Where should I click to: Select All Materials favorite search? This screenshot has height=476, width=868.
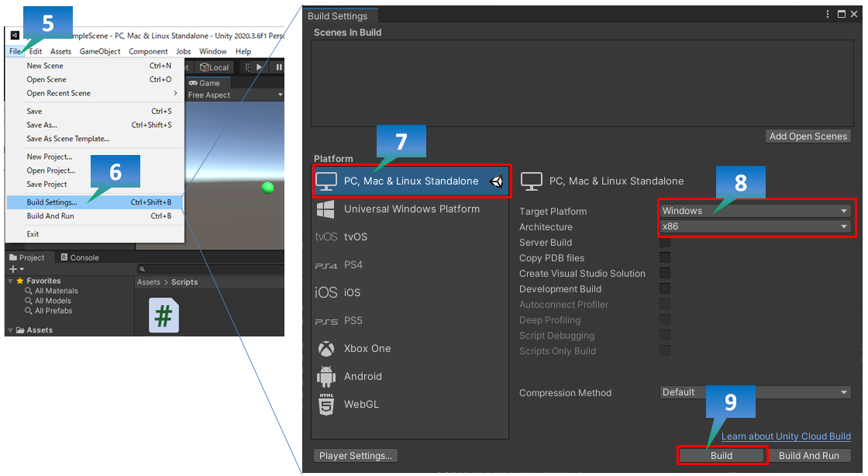(x=51, y=291)
